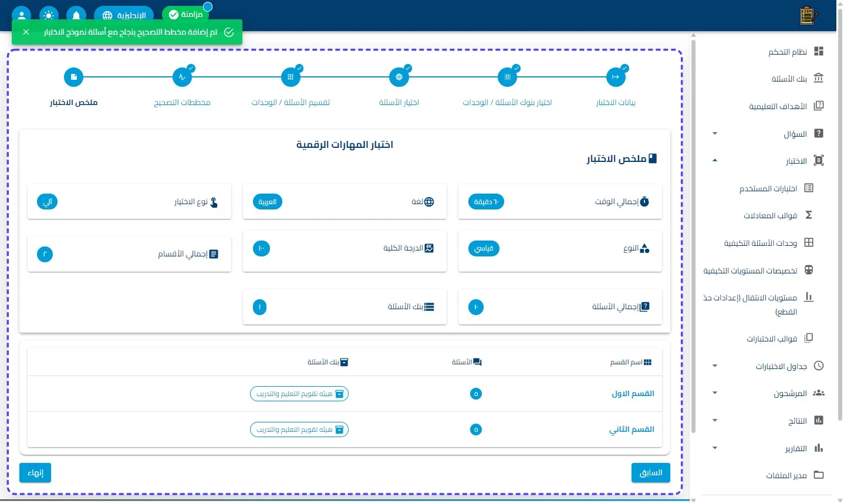Screen dimensions: 844x504
Task: Click the العربية language badge
Action: [x=268, y=202]
